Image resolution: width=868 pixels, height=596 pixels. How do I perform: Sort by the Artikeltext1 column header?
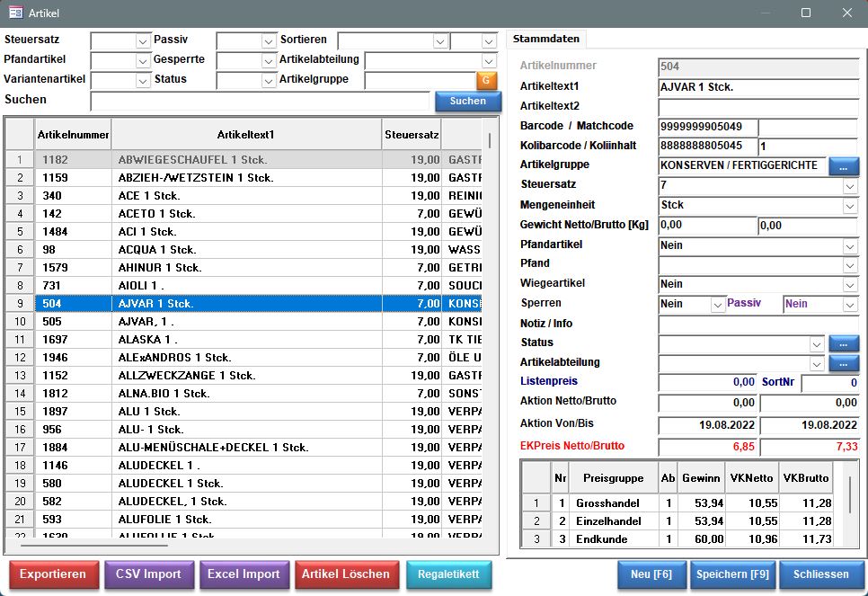pyautogui.click(x=245, y=135)
